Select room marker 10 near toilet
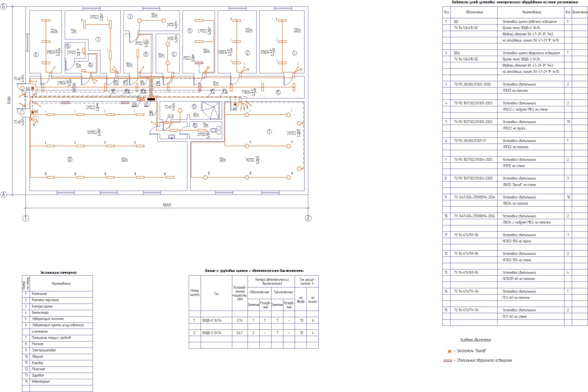This screenshot has width=588, height=392. tap(195, 126)
